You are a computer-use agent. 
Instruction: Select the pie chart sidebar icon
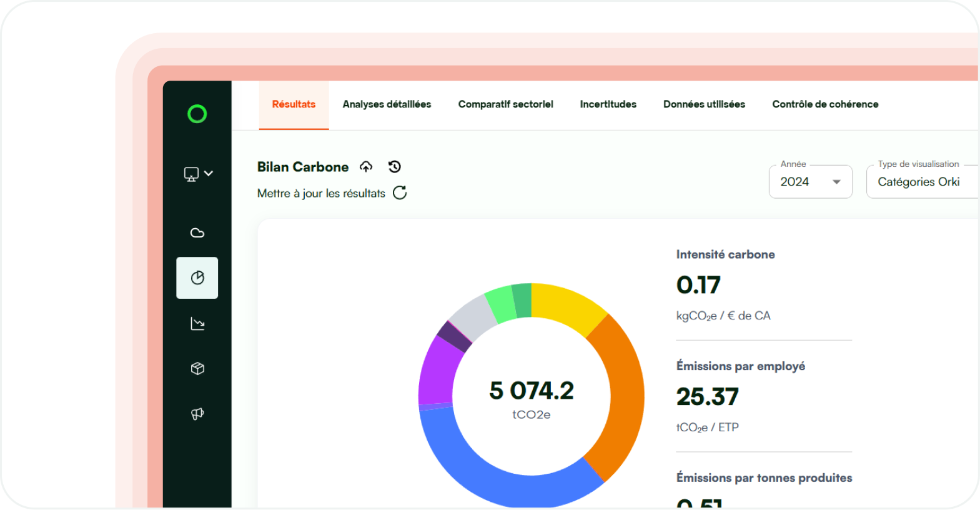tap(197, 277)
